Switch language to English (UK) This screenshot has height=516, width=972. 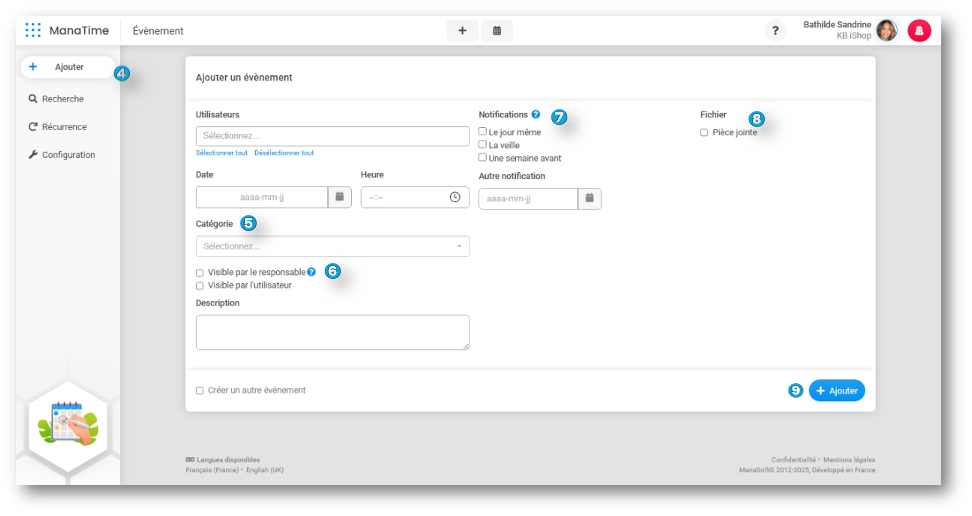[x=265, y=470]
